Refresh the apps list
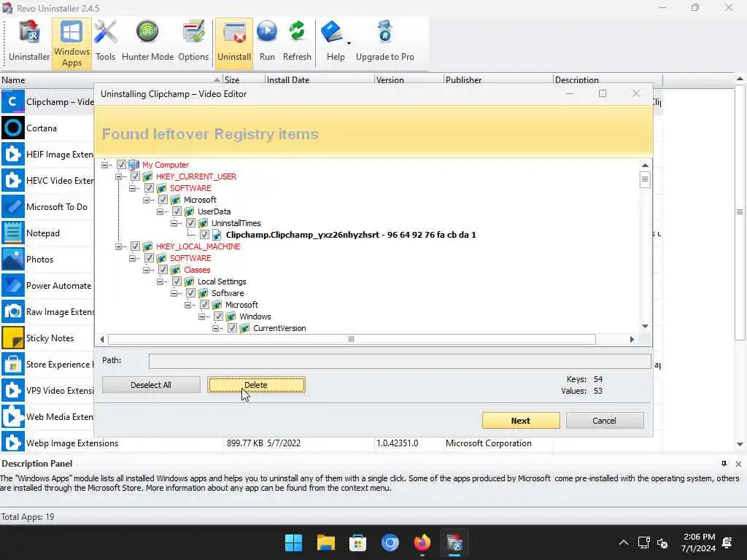The height and width of the screenshot is (560, 747). [x=297, y=42]
